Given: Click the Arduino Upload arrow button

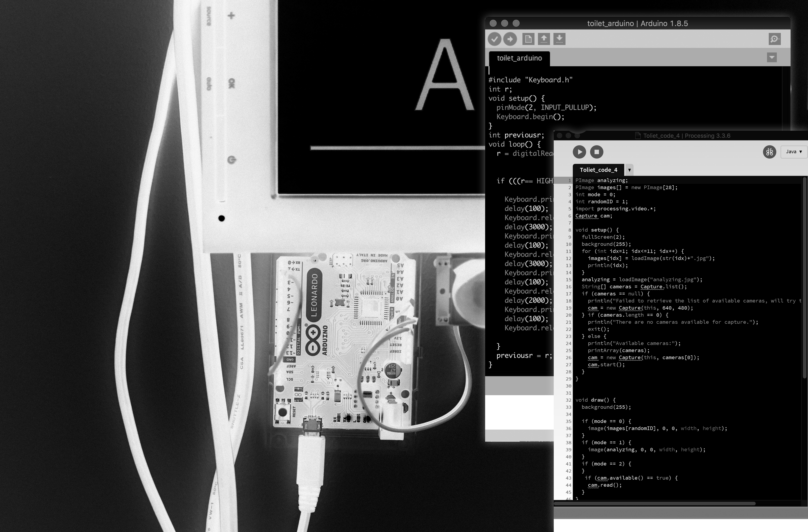Looking at the screenshot, I should click(510, 39).
